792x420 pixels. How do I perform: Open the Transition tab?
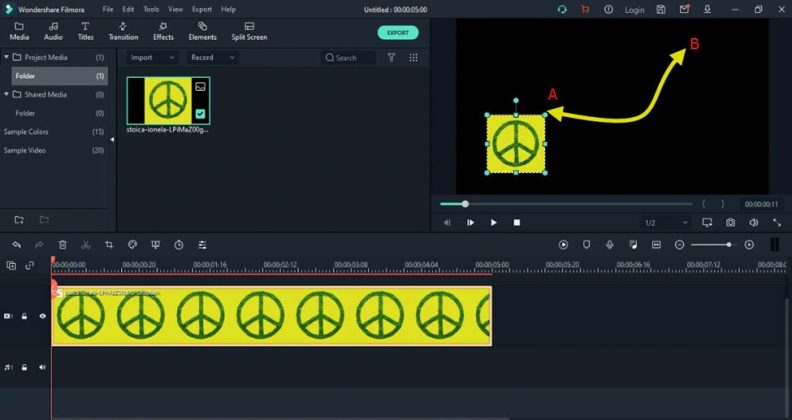(x=123, y=31)
